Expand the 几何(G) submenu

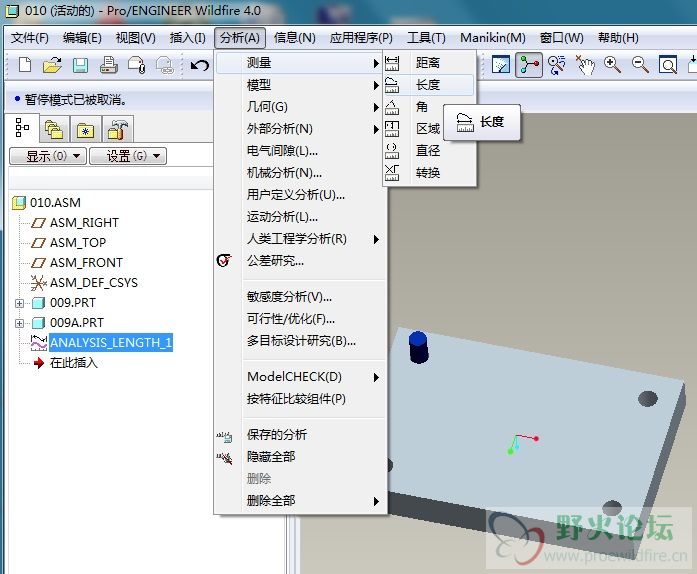click(x=300, y=107)
